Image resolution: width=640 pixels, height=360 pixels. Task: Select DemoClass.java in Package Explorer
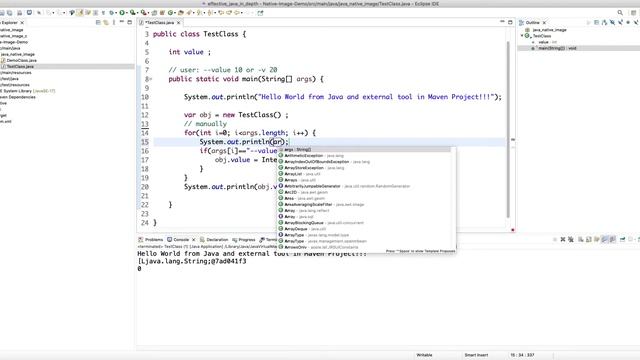coord(19,60)
